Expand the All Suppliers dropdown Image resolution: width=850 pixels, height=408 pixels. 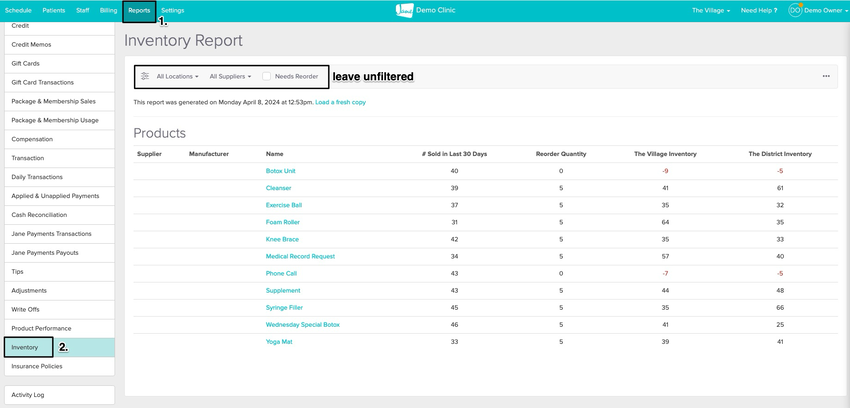coord(230,76)
